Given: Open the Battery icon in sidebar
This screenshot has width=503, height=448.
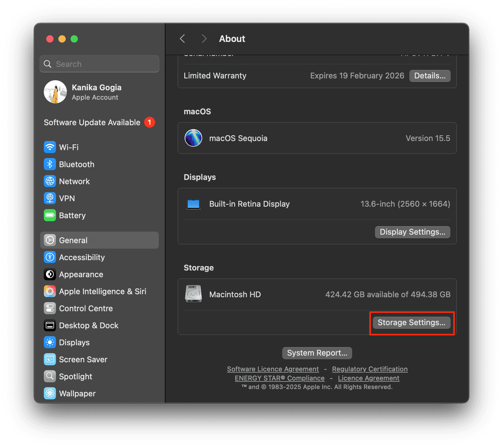Looking at the screenshot, I should tap(50, 215).
